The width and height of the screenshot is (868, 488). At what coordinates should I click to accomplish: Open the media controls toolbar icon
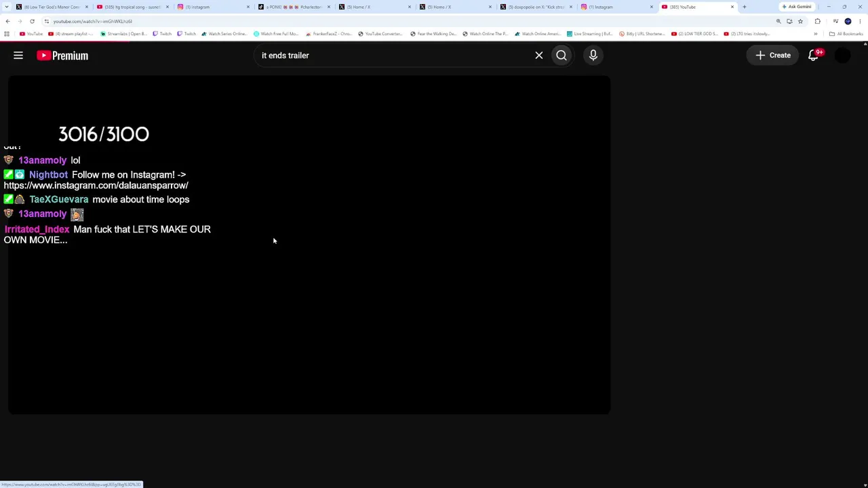click(835, 21)
